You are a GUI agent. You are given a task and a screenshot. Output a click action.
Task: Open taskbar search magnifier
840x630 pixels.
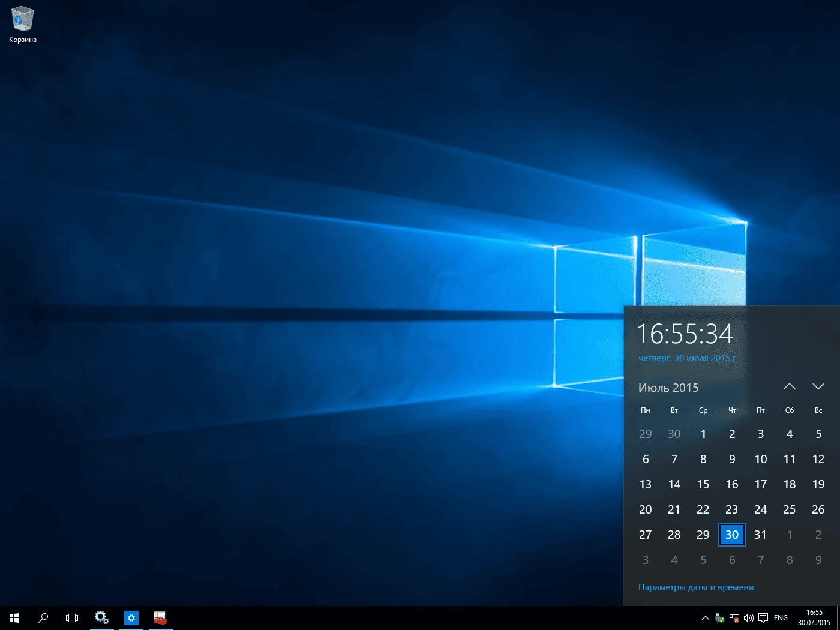click(x=43, y=618)
